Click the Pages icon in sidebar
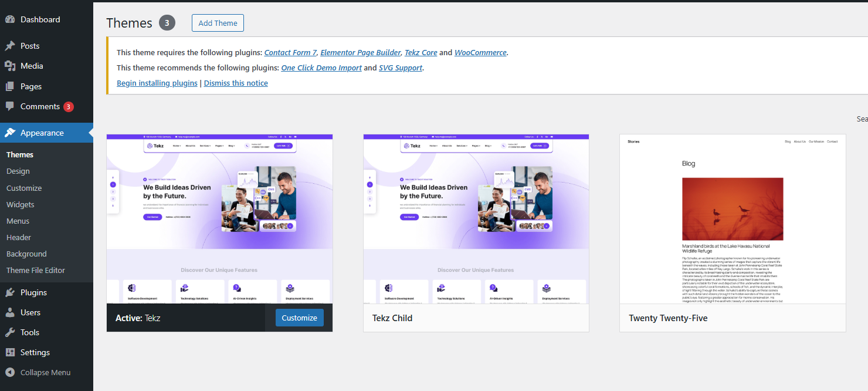 tap(10, 86)
